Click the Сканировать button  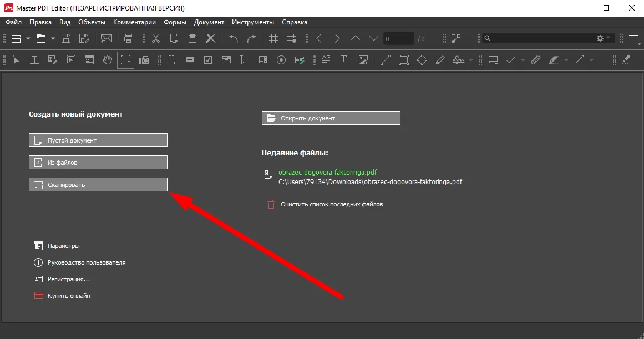coord(98,185)
